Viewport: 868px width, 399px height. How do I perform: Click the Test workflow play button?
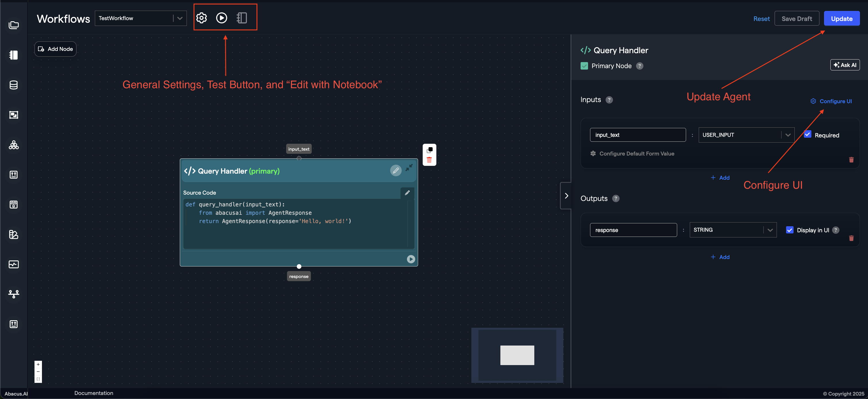(221, 18)
